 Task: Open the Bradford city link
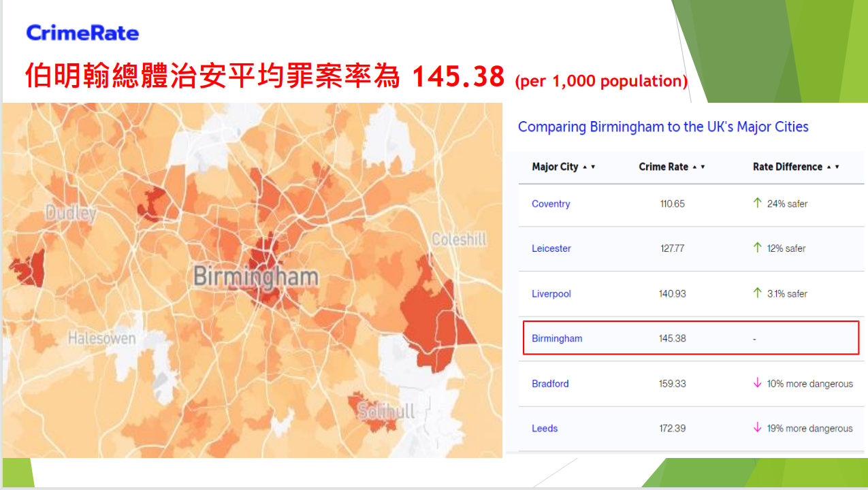(550, 384)
